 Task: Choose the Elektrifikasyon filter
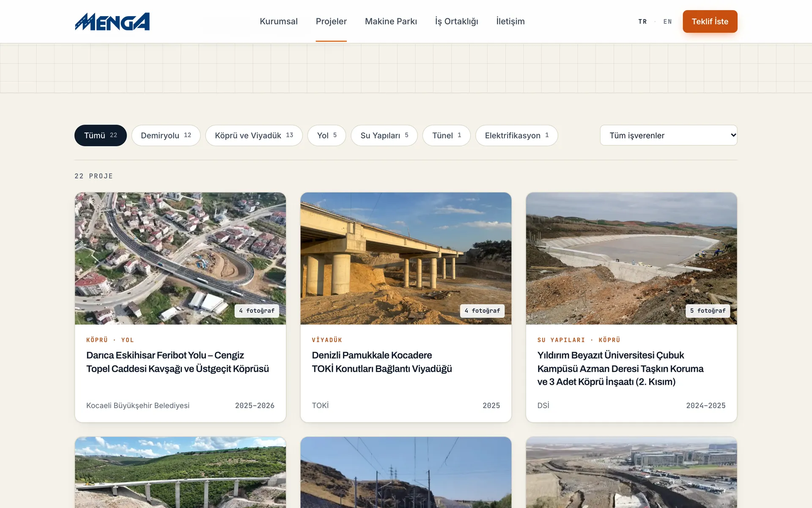pos(516,135)
